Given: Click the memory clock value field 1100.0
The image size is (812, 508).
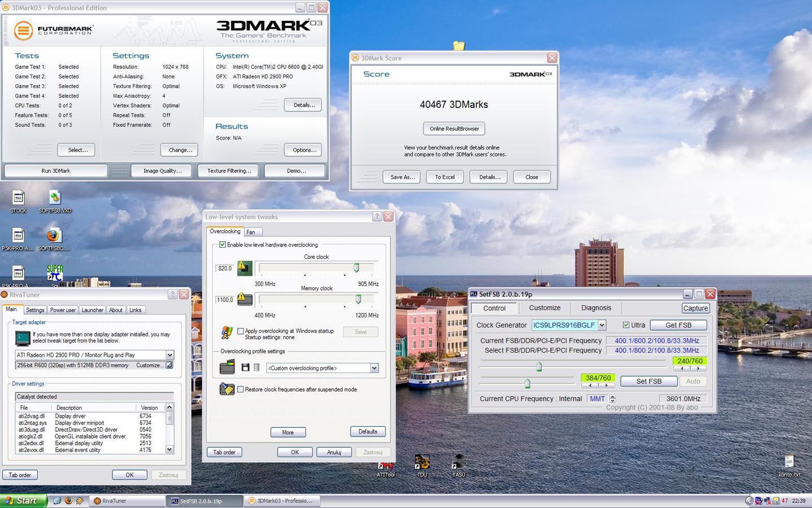Looking at the screenshot, I should pos(224,300).
